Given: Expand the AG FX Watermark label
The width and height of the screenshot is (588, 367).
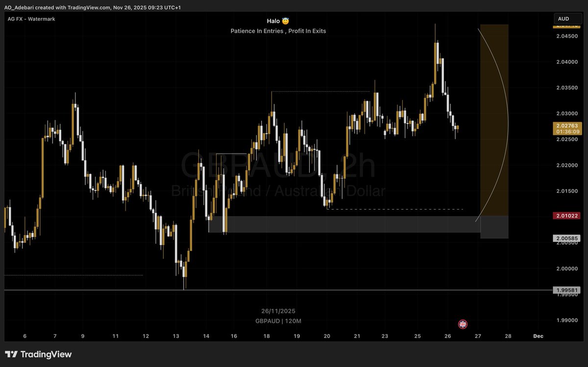Looking at the screenshot, I should [x=30, y=19].
